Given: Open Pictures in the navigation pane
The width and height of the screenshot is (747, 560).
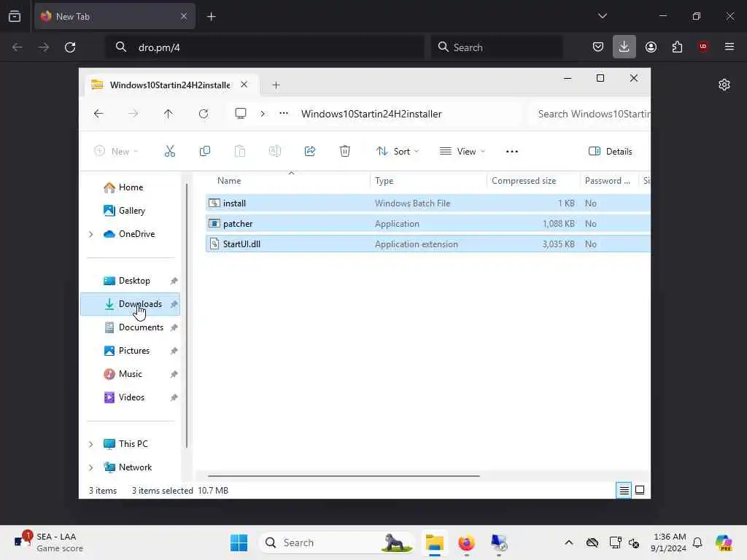Looking at the screenshot, I should (x=130, y=351).
